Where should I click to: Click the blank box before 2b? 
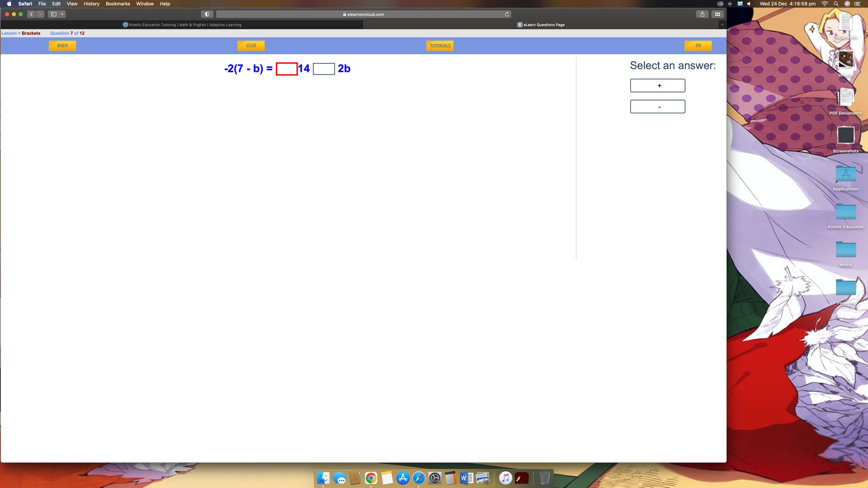click(324, 69)
